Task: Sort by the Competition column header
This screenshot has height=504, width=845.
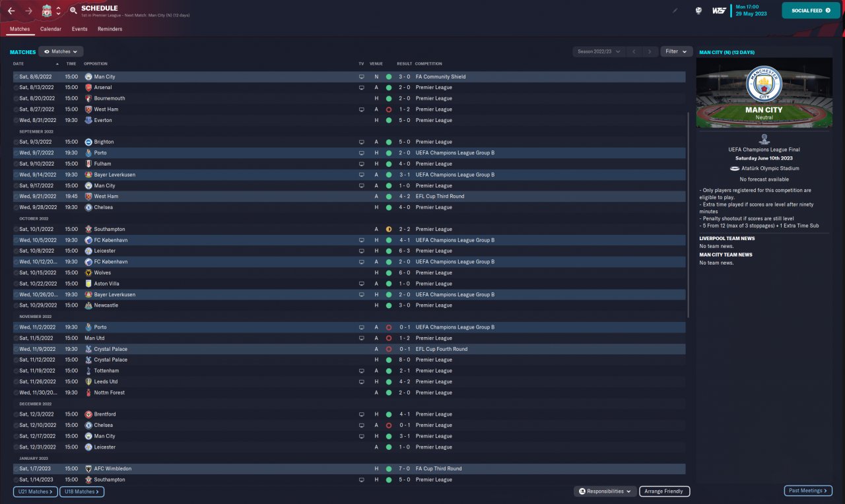Action: point(428,64)
